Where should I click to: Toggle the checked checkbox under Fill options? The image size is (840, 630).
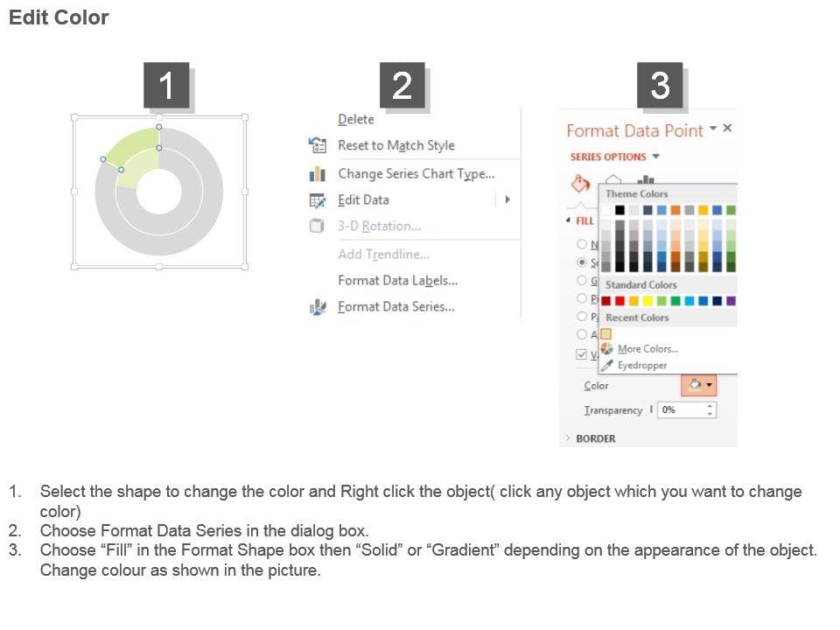click(582, 354)
